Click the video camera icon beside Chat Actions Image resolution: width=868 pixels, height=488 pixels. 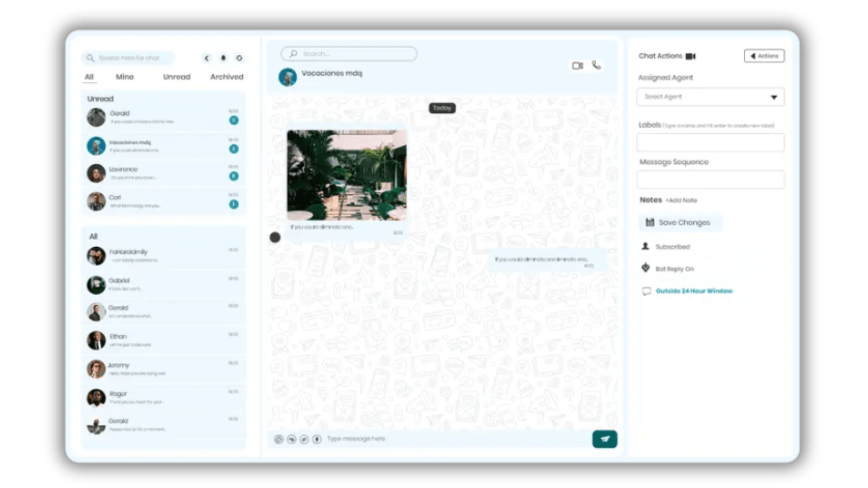coord(691,56)
